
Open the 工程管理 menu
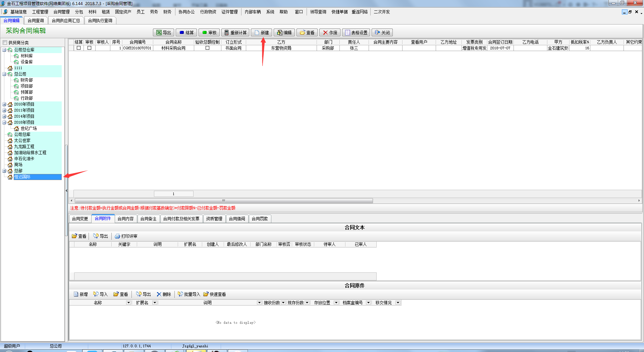point(40,12)
